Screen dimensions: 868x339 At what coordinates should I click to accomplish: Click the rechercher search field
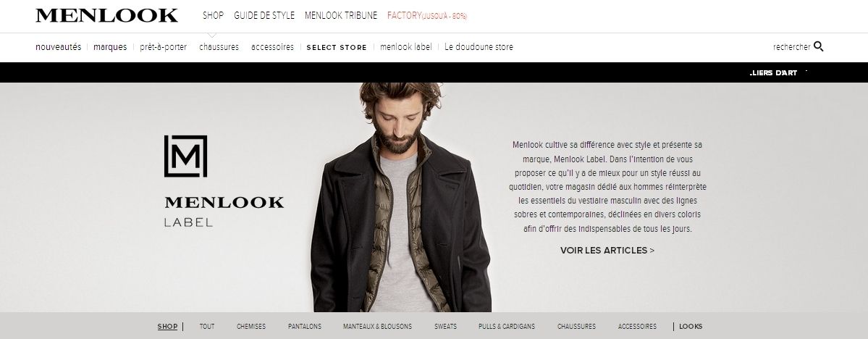(791, 47)
